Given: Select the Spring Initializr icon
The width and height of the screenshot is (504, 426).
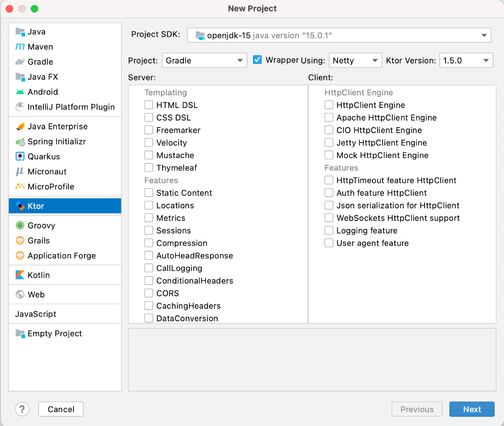Looking at the screenshot, I should [x=20, y=142].
